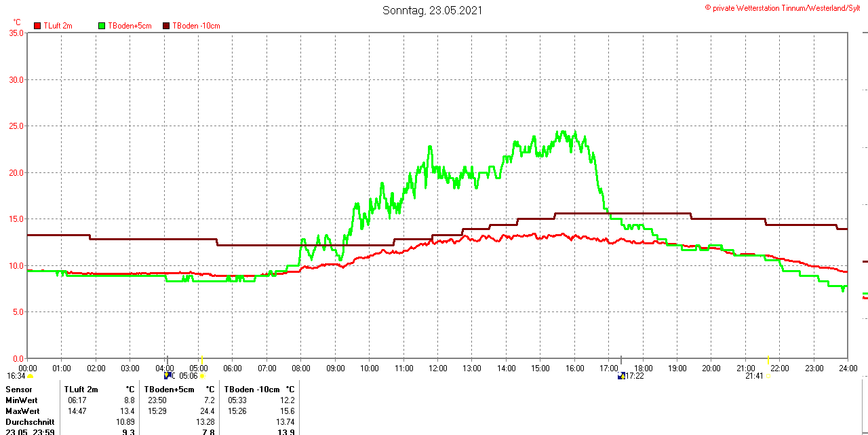
Task: Click the Sonntag, 23.05.2021 chart title
Action: click(x=433, y=10)
